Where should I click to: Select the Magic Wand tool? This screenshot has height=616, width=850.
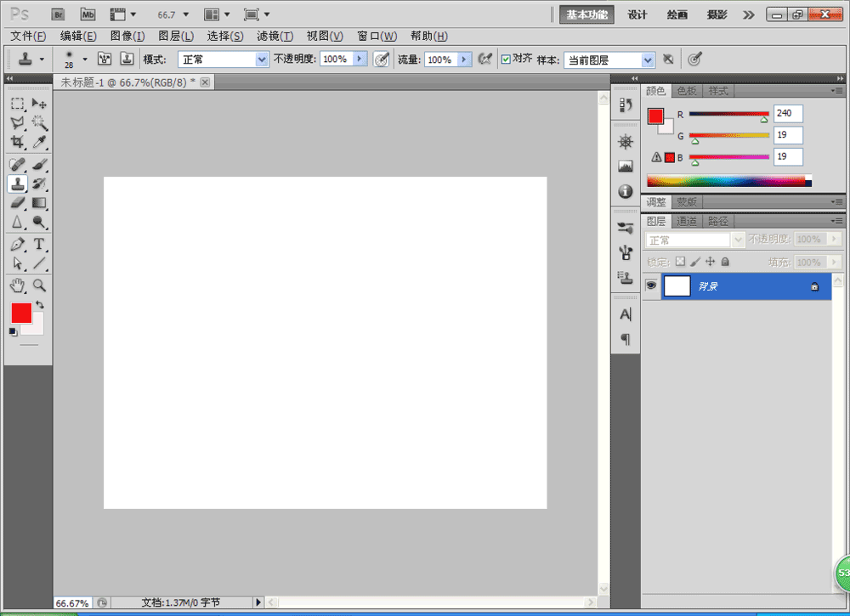click(x=39, y=122)
